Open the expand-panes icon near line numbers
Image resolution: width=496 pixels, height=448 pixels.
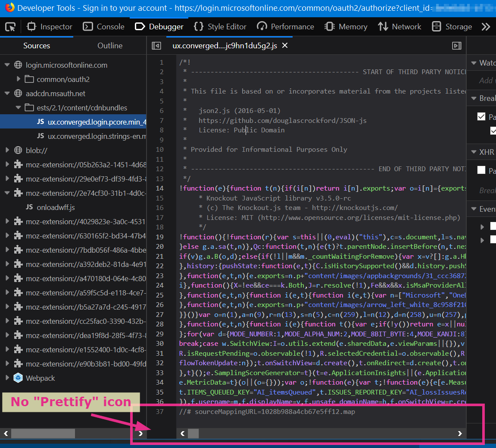coord(156,45)
